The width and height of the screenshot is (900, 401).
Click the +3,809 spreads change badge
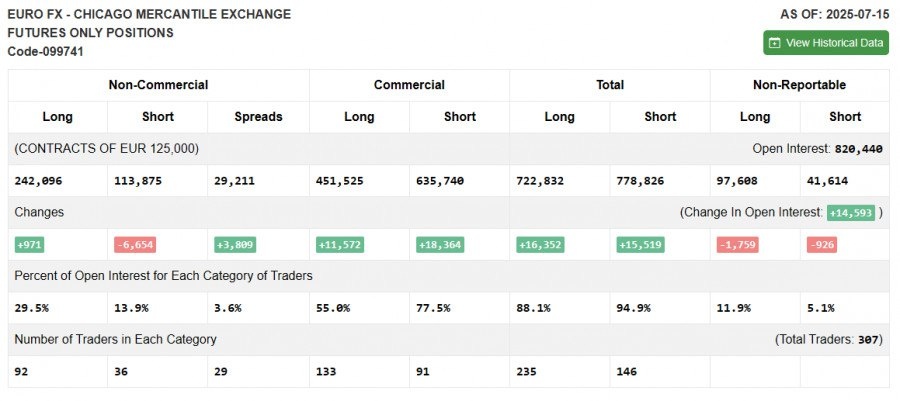click(x=236, y=245)
